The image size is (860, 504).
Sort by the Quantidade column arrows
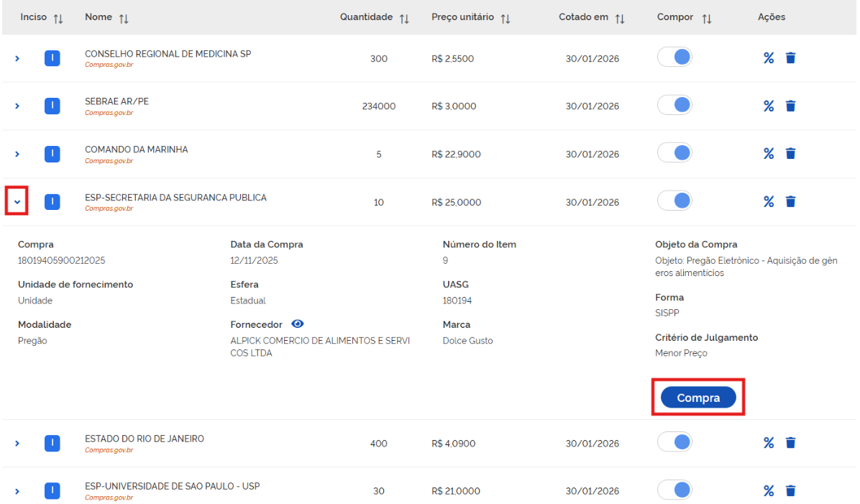click(404, 18)
